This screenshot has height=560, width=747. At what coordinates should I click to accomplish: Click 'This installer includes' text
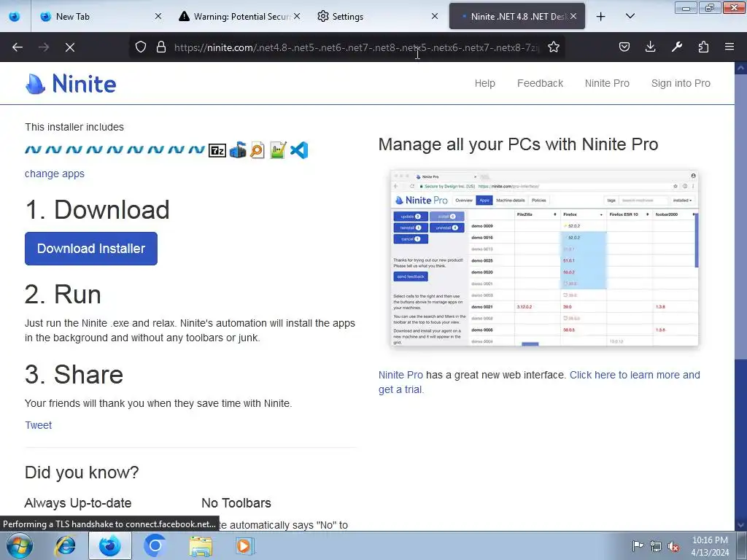pos(74,127)
